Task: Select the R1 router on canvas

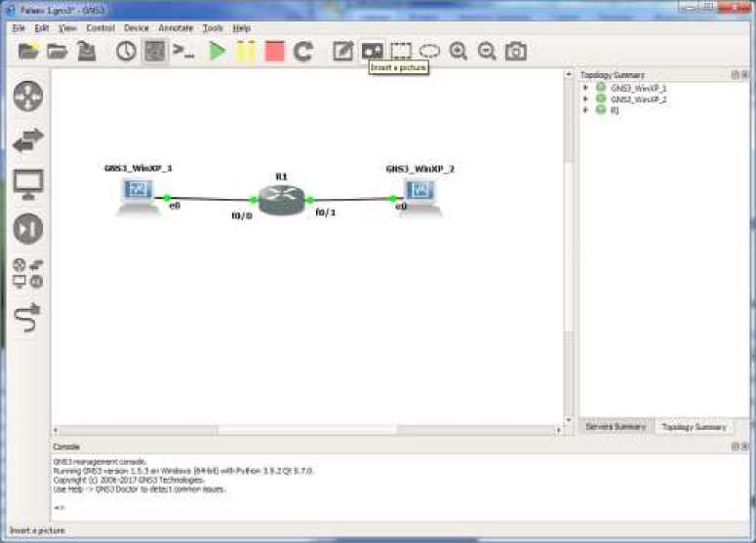Action: [282, 200]
